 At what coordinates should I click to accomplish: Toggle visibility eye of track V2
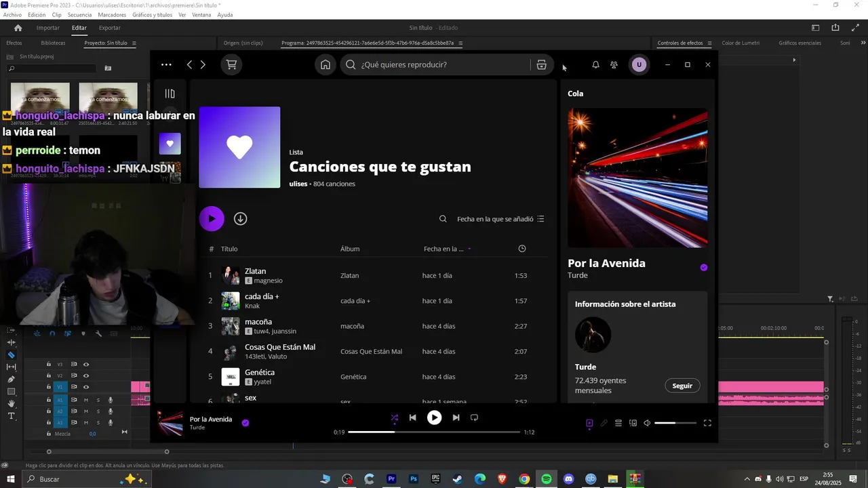pos(86,375)
